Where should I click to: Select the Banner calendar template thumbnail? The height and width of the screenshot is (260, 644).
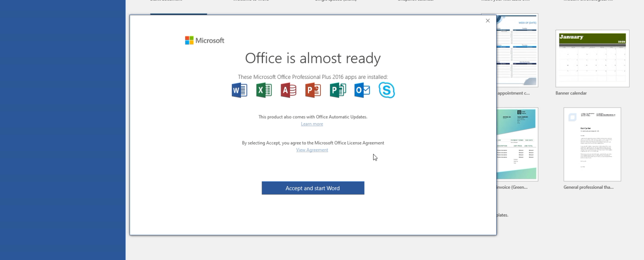point(592,58)
